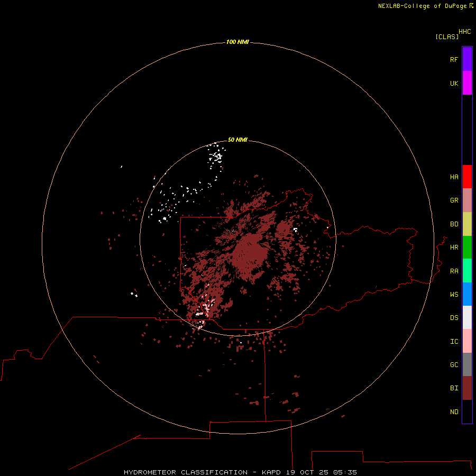Click the yellow BD legend swatch

click(x=467, y=224)
